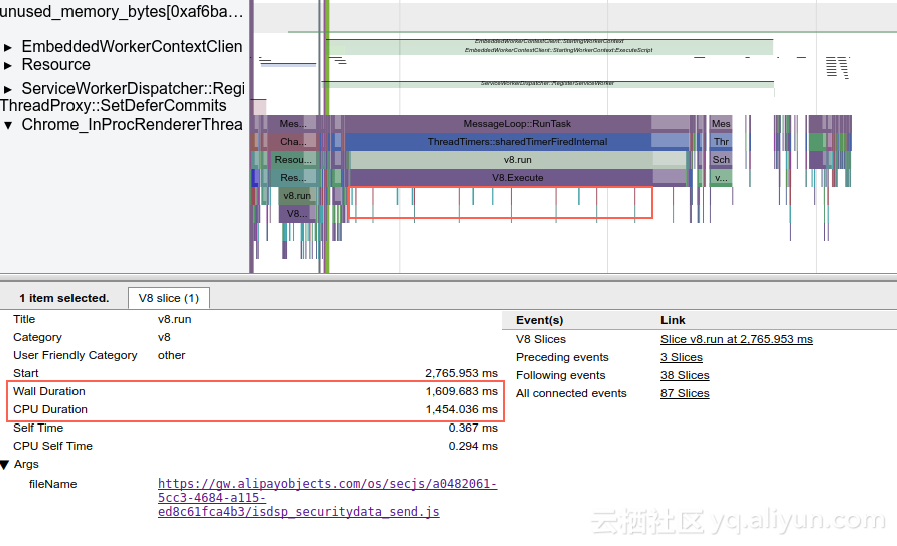Collapse the Chrome_InProcRendererThread track
Viewport: 897px width, 546px height.
pyautogui.click(x=8, y=125)
